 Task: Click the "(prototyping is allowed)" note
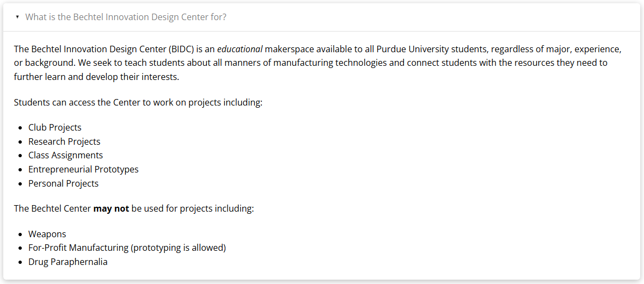tap(178, 248)
